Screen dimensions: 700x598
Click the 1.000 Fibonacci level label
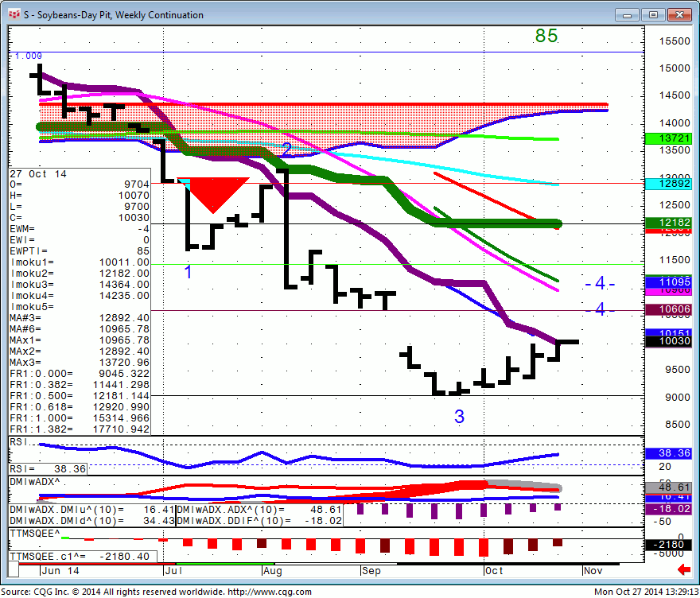28,56
